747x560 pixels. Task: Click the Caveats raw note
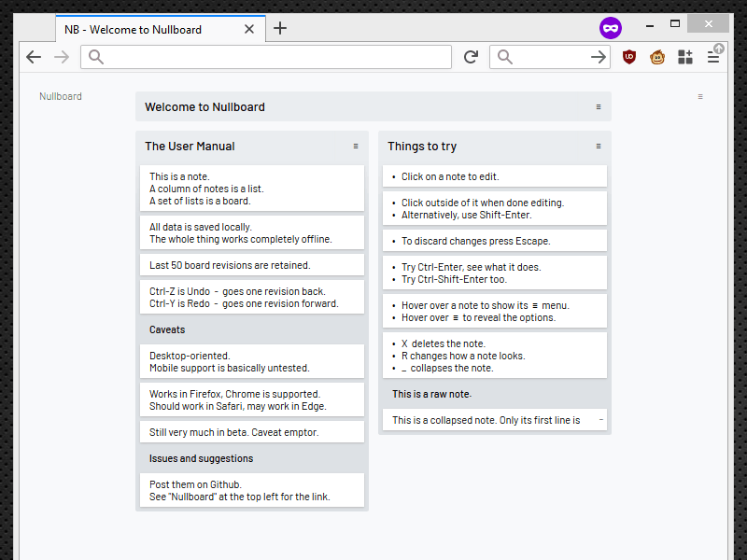coord(252,329)
